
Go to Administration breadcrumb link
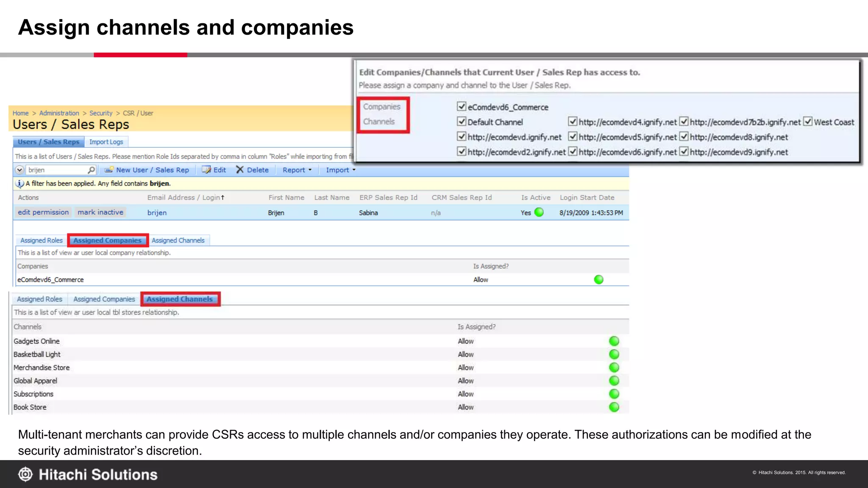[59, 113]
